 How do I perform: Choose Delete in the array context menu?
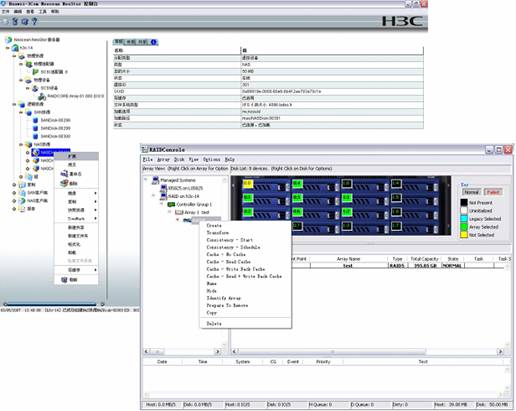click(x=245, y=324)
